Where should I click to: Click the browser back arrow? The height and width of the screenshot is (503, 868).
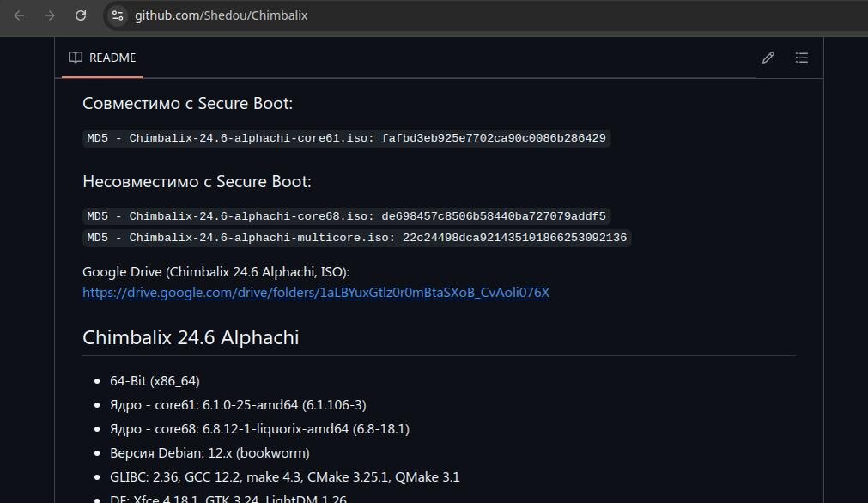(19, 15)
